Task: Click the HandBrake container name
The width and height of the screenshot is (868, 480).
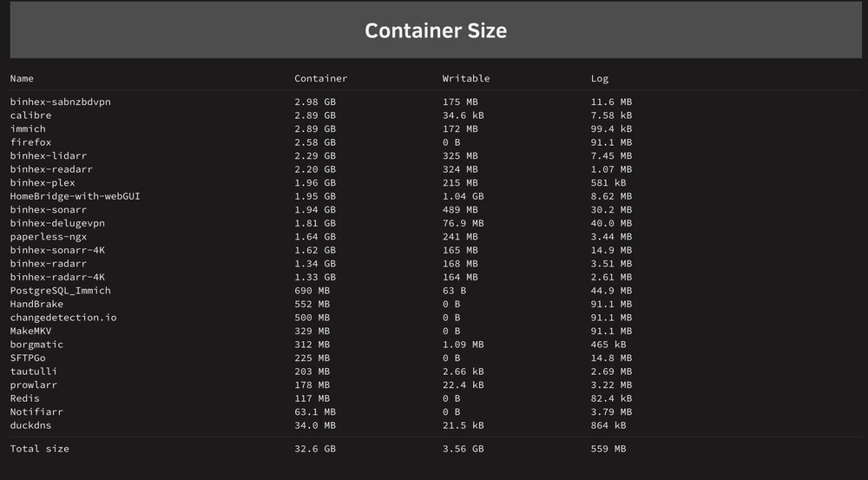Action: [36, 304]
